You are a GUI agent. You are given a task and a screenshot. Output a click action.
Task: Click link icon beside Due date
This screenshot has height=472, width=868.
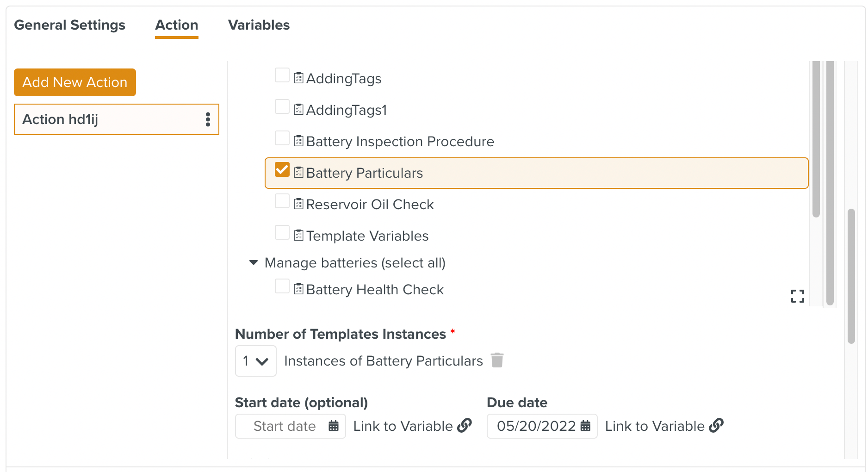[716, 425]
